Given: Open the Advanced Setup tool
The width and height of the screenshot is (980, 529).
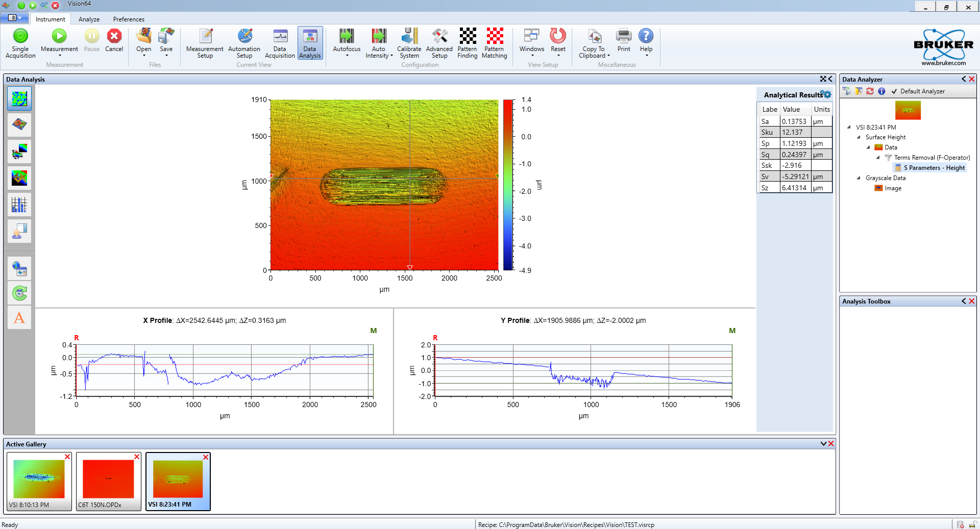Looking at the screenshot, I should point(439,37).
